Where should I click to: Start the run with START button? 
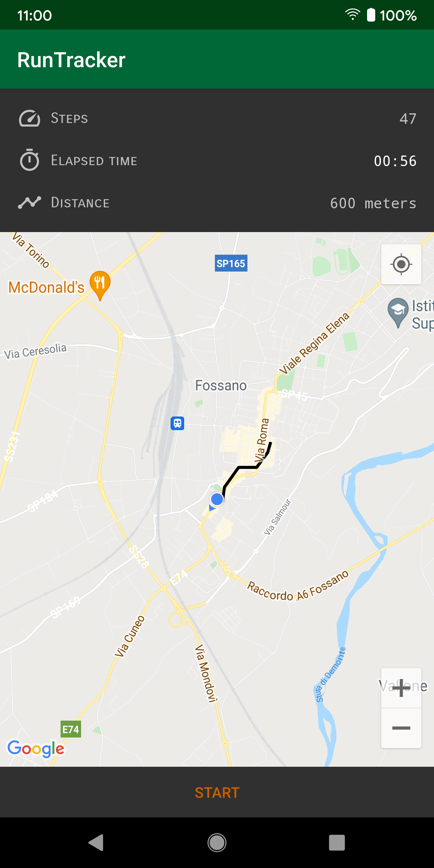click(x=217, y=793)
